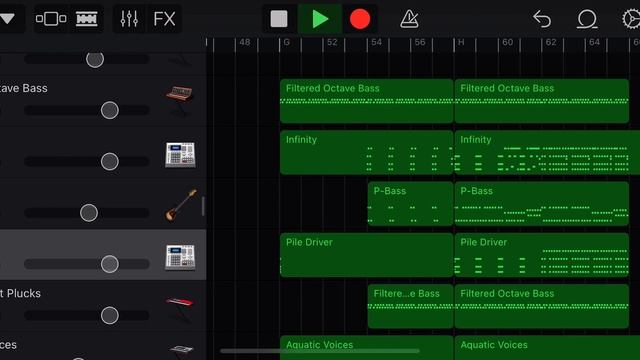This screenshot has width=640, height=360.
Task: Click bar 64 on the ruler
Action: click(595, 42)
